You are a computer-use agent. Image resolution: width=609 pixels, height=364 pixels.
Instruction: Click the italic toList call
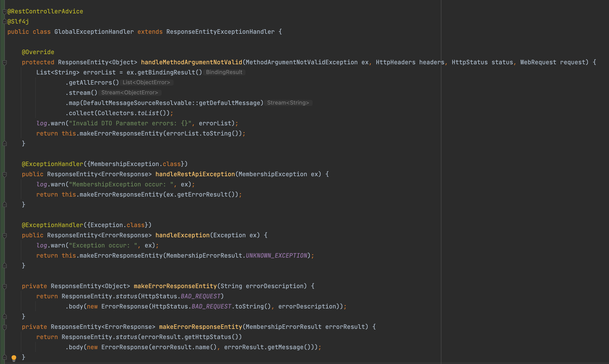(x=148, y=113)
